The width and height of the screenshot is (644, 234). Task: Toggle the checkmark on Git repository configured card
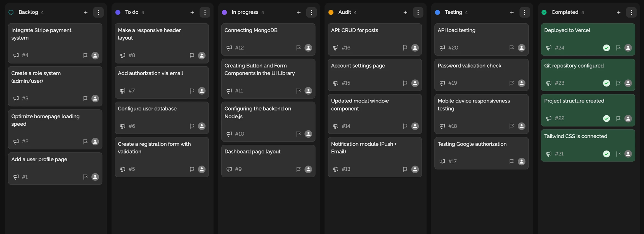tap(606, 83)
